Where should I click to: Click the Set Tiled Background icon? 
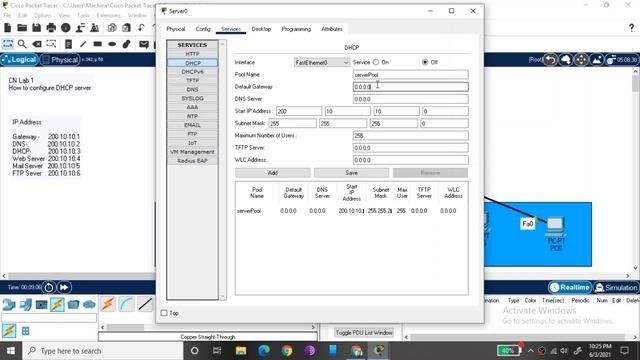pos(597,60)
